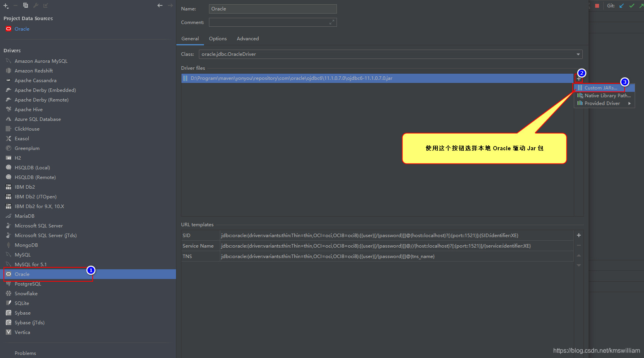Click the Azure SQL Database icon
This screenshot has height=358, width=644.
9,119
